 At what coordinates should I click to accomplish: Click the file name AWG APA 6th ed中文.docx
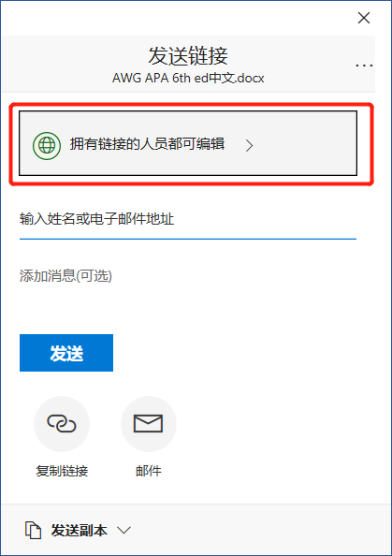click(x=188, y=78)
